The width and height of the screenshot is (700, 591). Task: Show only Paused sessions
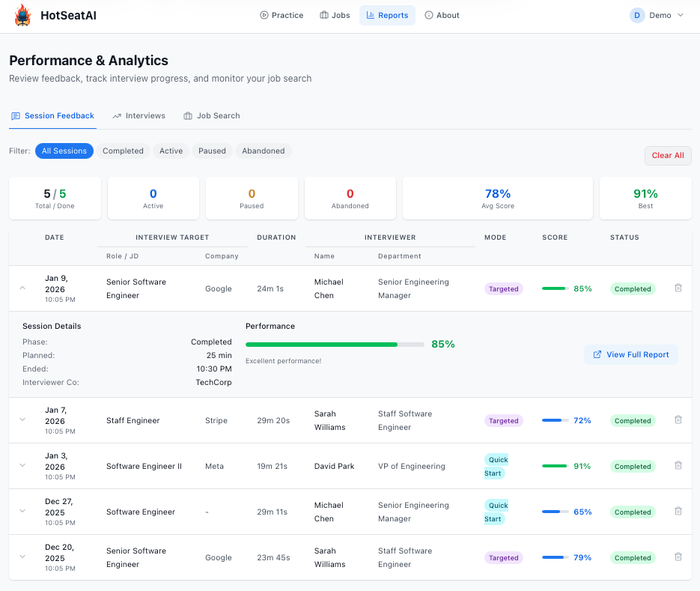pos(212,151)
